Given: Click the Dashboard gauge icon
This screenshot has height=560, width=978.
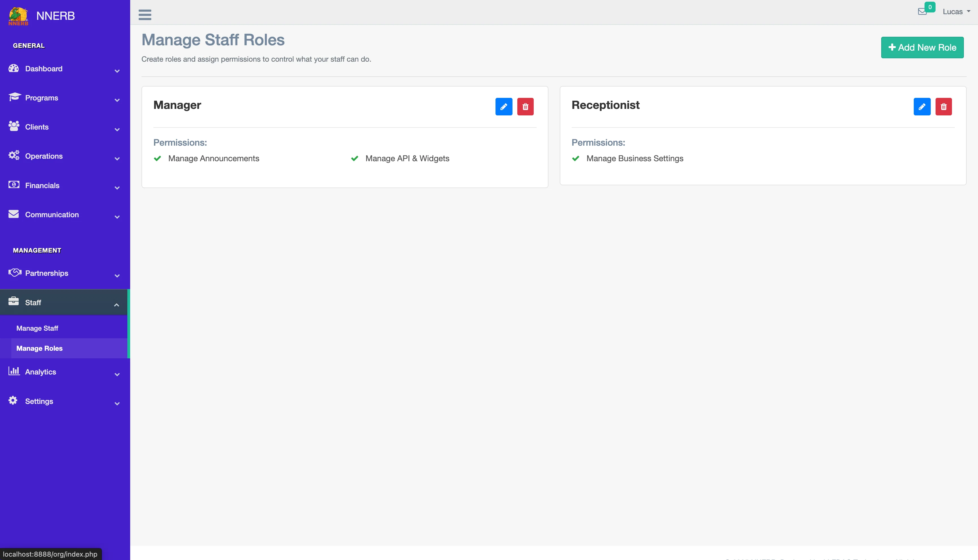Looking at the screenshot, I should [x=14, y=68].
